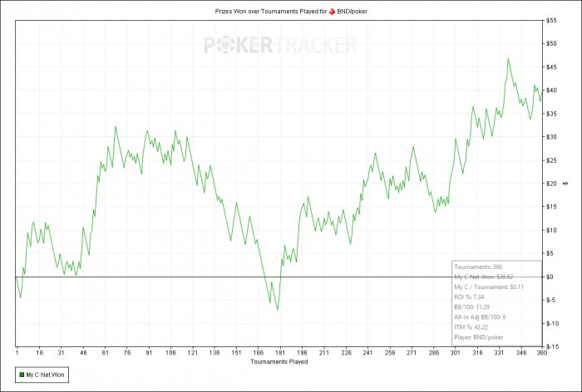Image resolution: width=582 pixels, height=392 pixels.
Task: Click the 'Tournaments Played' axis label
Action: tap(279, 361)
